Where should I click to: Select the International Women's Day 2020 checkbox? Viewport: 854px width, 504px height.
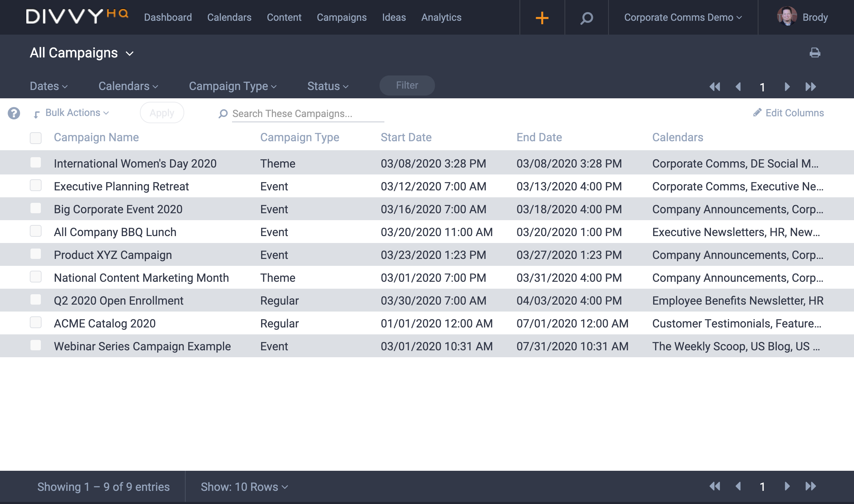[x=36, y=162]
